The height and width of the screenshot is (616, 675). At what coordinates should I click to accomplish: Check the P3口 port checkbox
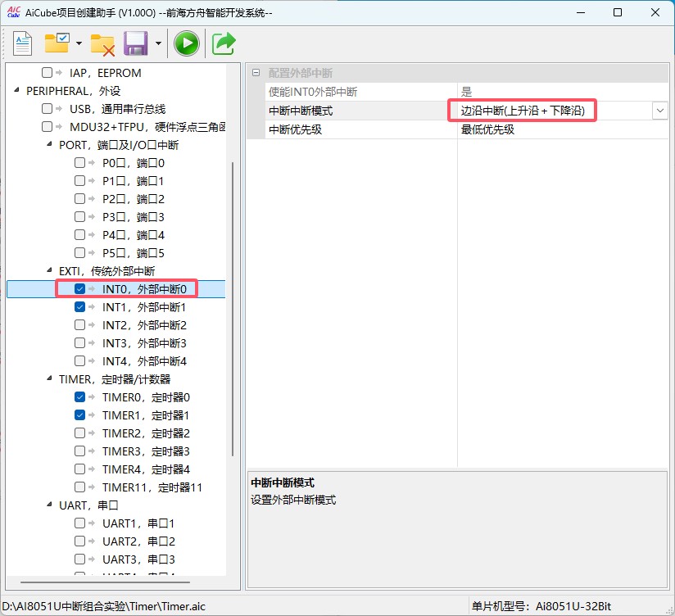coord(79,216)
